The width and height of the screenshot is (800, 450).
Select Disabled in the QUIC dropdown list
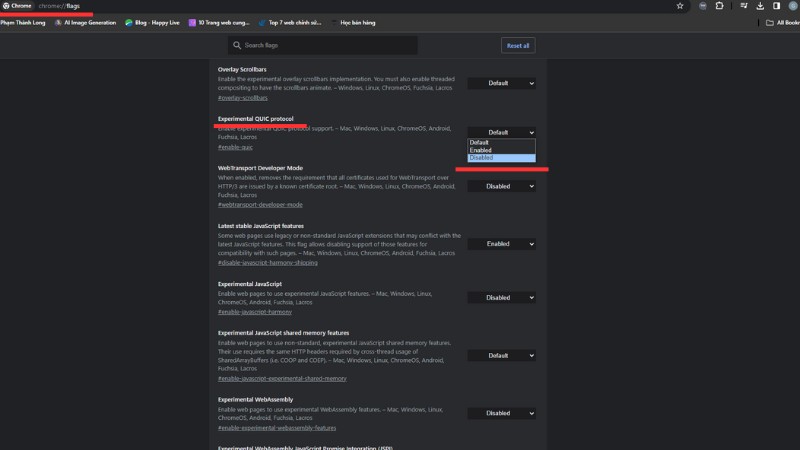click(502, 158)
